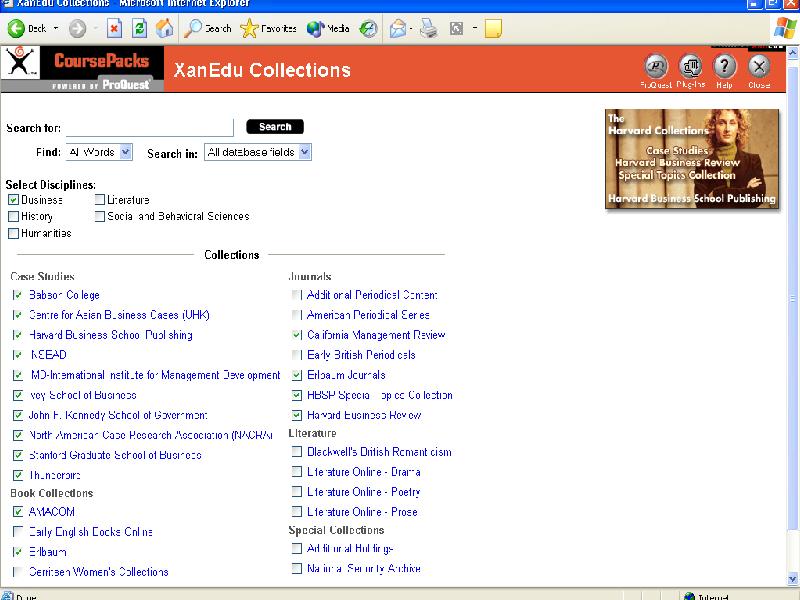Click the yellow note icon in the toolbar

(493, 29)
